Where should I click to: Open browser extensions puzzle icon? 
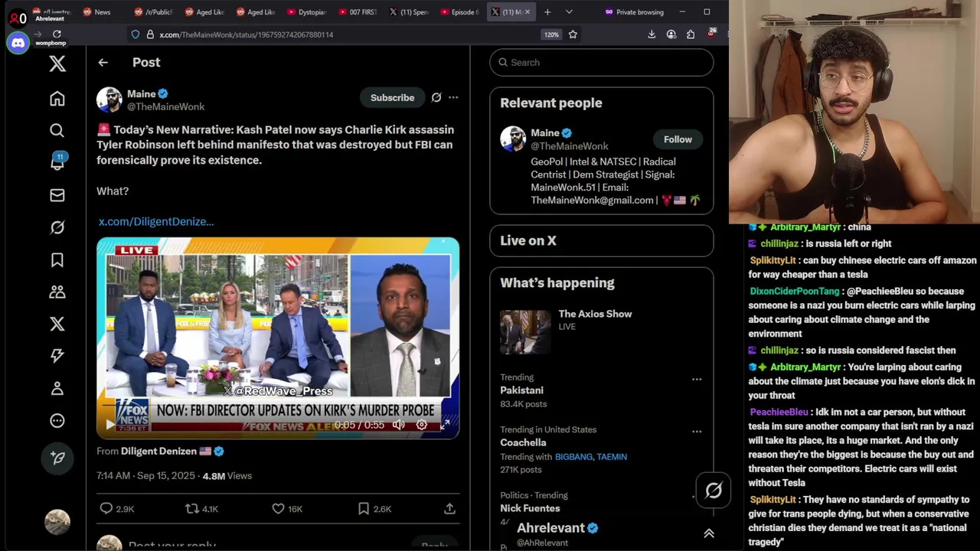pos(691,34)
